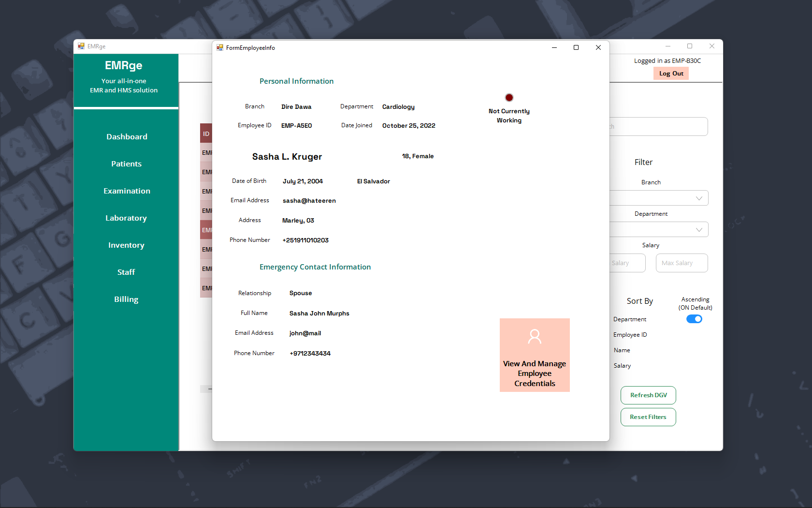Viewport: 812px width, 508px height.
Task: Click the EMRge app icon in main title bar
Action: pyautogui.click(x=81, y=46)
